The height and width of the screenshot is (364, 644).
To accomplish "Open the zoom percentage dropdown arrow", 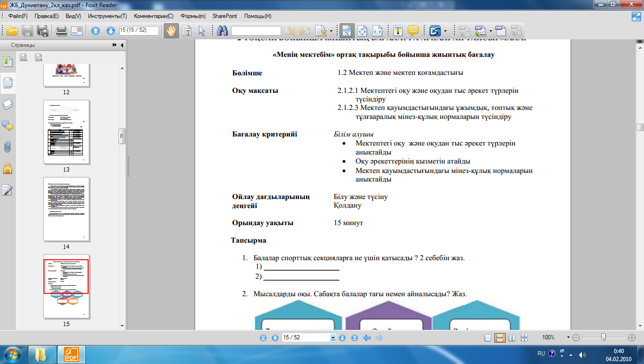I will click(x=568, y=337).
